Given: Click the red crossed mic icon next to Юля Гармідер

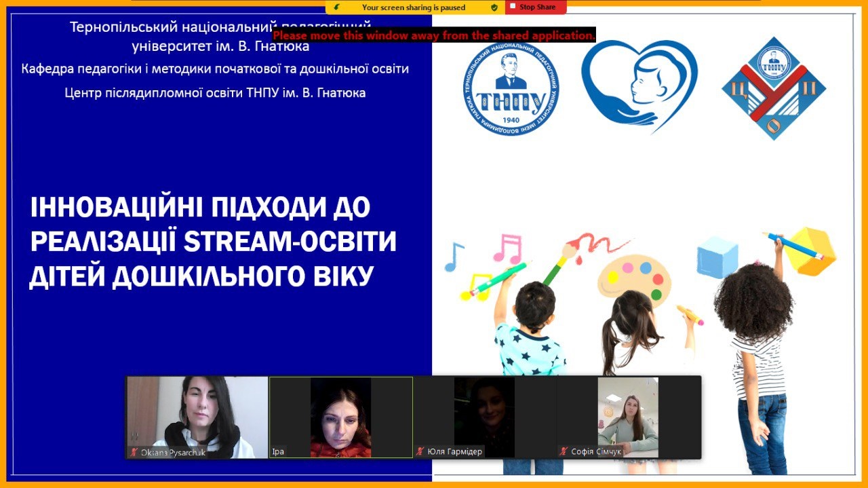Looking at the screenshot, I should click(x=421, y=449).
